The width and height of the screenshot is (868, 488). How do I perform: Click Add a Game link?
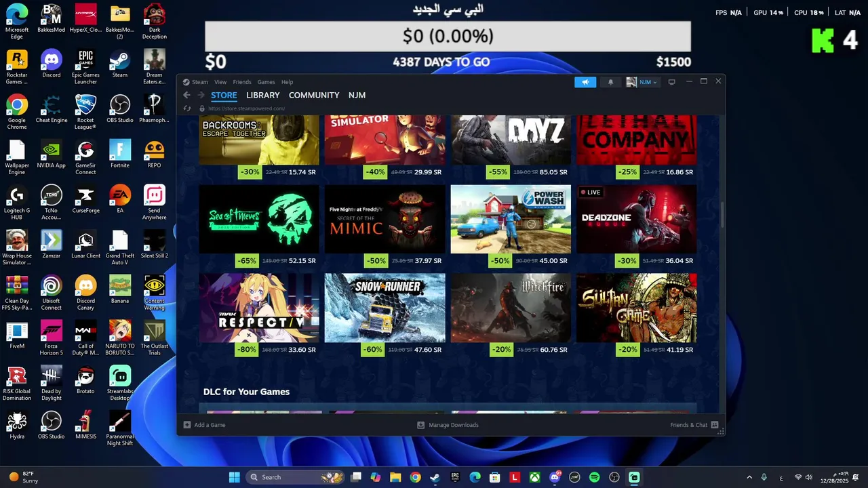210,425
